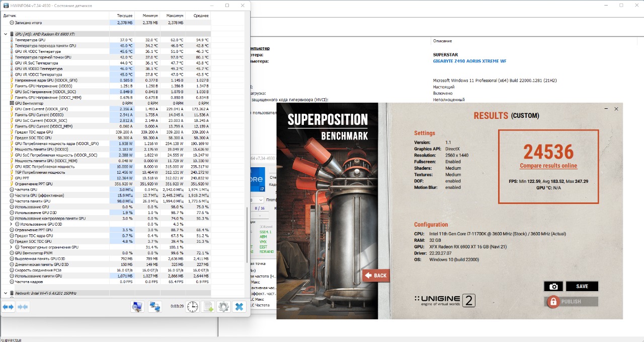This screenshot has width=644, height=342.
Task: Select the Мощность памяти GPU (VDDIO) row
Action: (106, 149)
